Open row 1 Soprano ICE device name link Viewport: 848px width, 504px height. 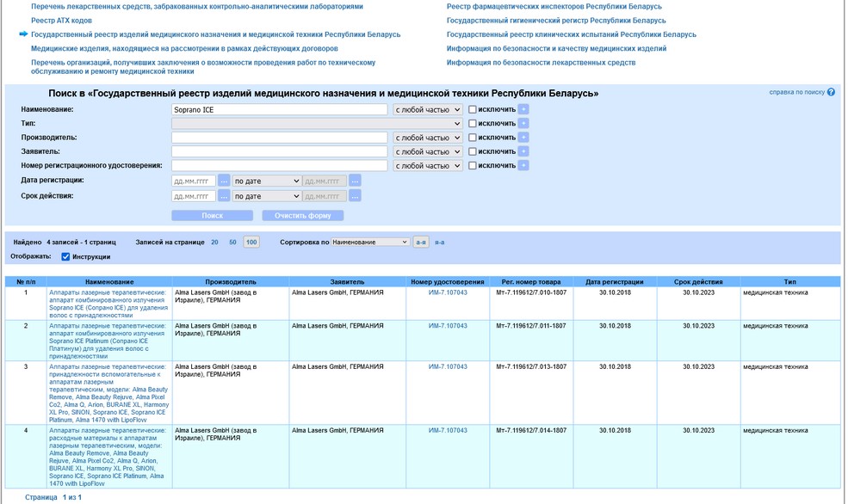pyautogui.click(x=108, y=304)
